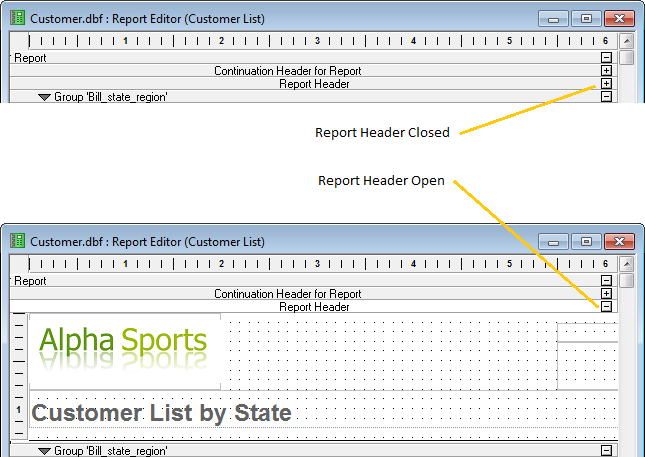Screen dimensions: 645x457
Task: Click the Group triangle marker in bottom window
Action: [44, 451]
